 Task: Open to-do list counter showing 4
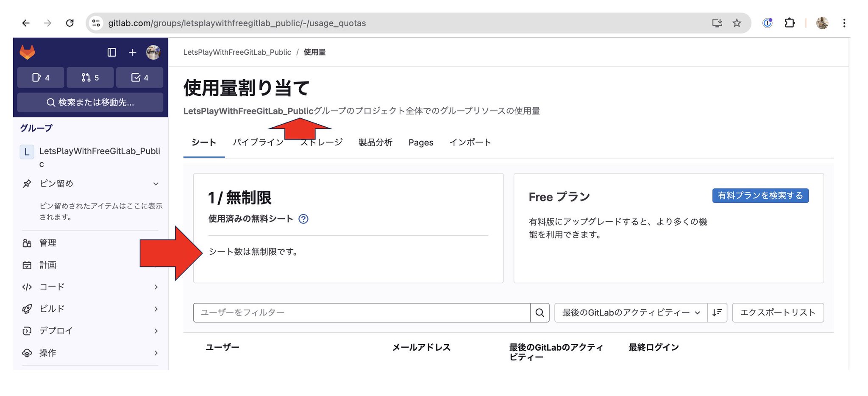click(140, 77)
